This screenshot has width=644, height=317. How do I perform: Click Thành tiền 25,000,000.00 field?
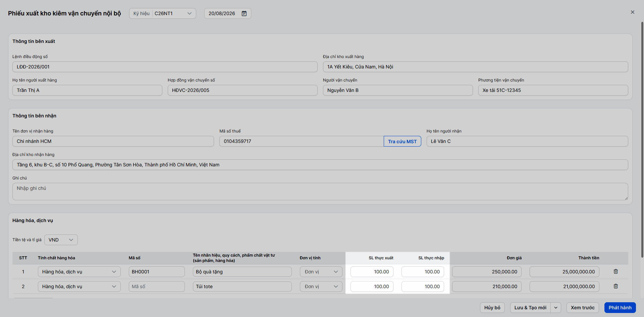click(x=565, y=272)
